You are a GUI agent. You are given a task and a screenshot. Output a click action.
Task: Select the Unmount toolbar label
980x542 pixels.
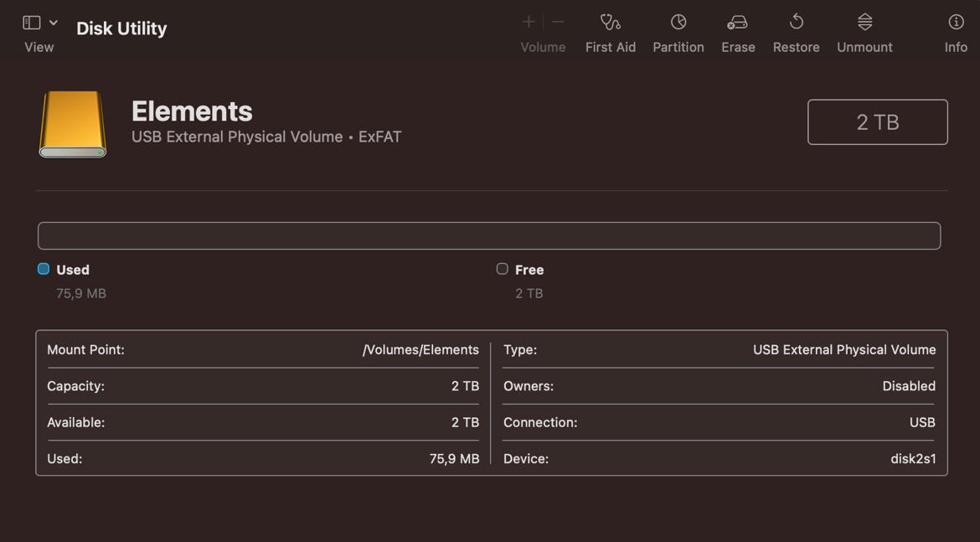click(x=864, y=47)
